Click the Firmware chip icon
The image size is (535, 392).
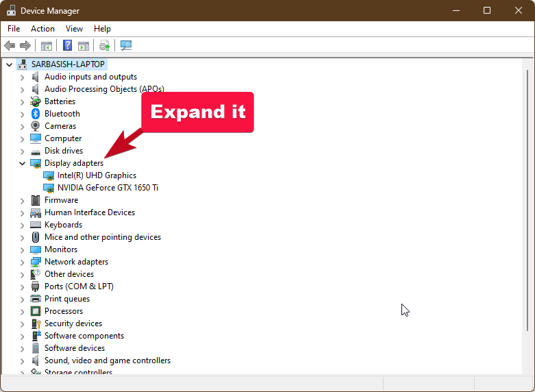[36, 200]
